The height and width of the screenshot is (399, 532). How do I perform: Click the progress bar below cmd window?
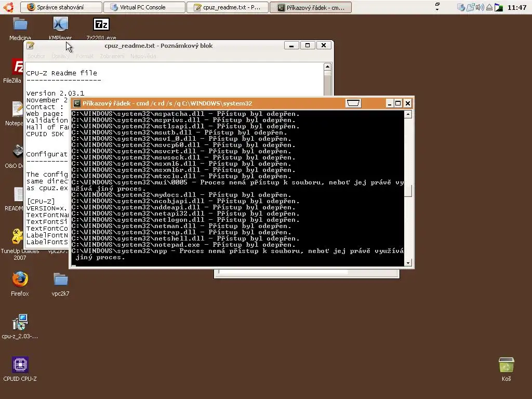coord(284,272)
